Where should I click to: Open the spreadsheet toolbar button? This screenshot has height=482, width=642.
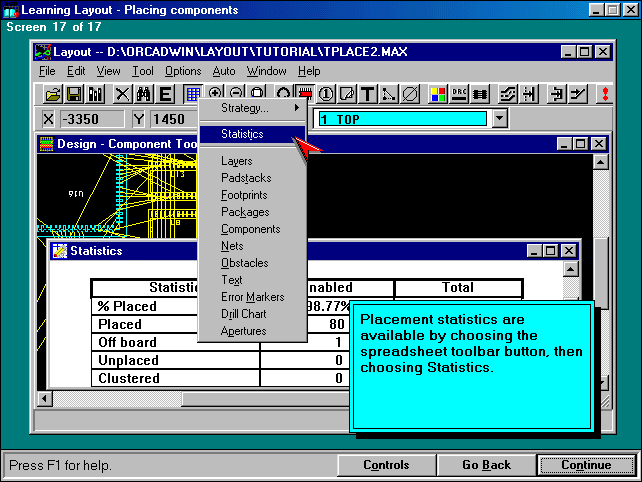click(193, 94)
